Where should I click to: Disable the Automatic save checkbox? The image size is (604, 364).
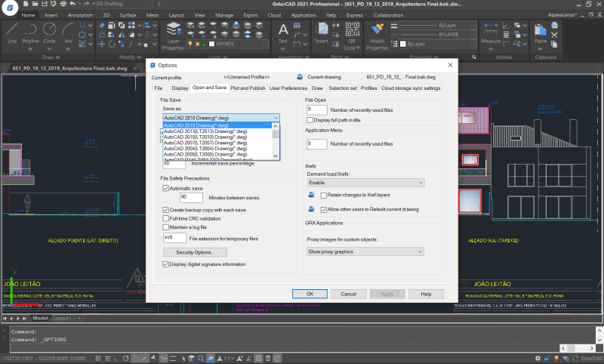pos(166,187)
